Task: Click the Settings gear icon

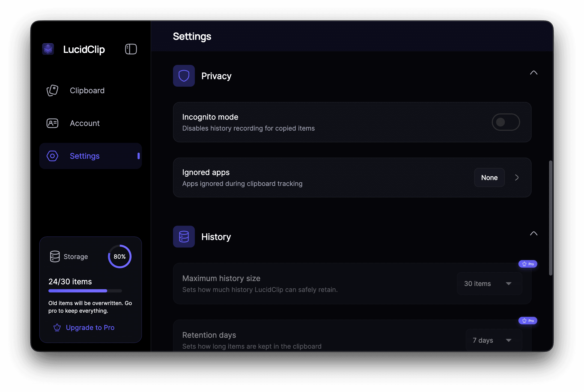Action: point(52,156)
